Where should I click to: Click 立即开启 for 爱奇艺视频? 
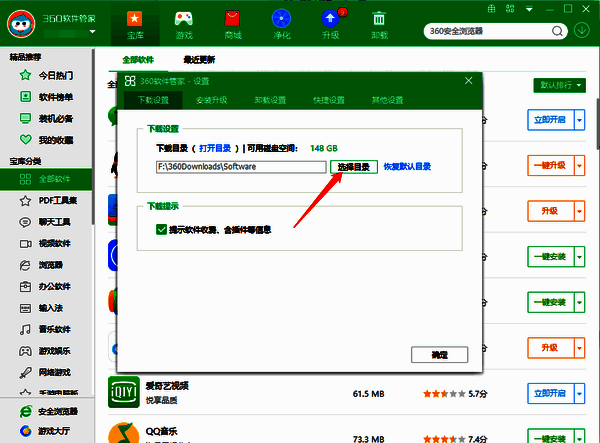click(x=550, y=393)
